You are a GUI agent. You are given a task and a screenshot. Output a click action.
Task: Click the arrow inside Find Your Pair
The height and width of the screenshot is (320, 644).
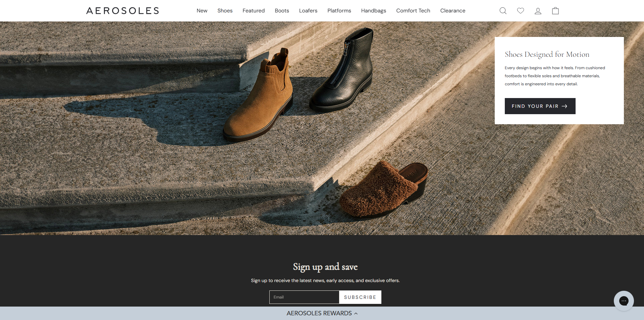click(x=565, y=106)
